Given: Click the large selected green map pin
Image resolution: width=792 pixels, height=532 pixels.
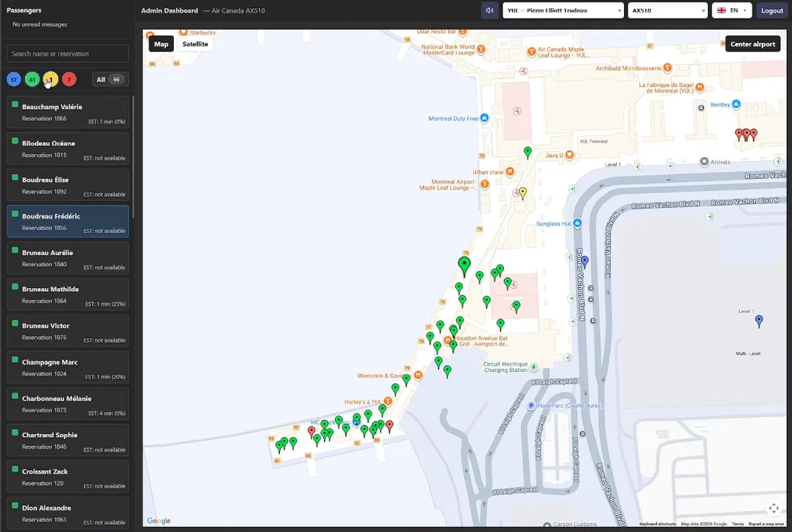Looking at the screenshot, I should (x=464, y=266).
